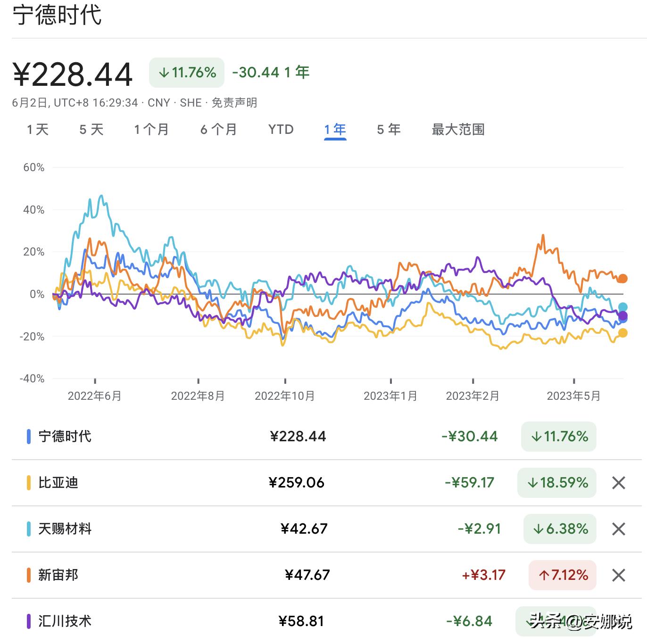647x644 pixels.
Task: Click the ¥58.81 price value
Action: 302,621
